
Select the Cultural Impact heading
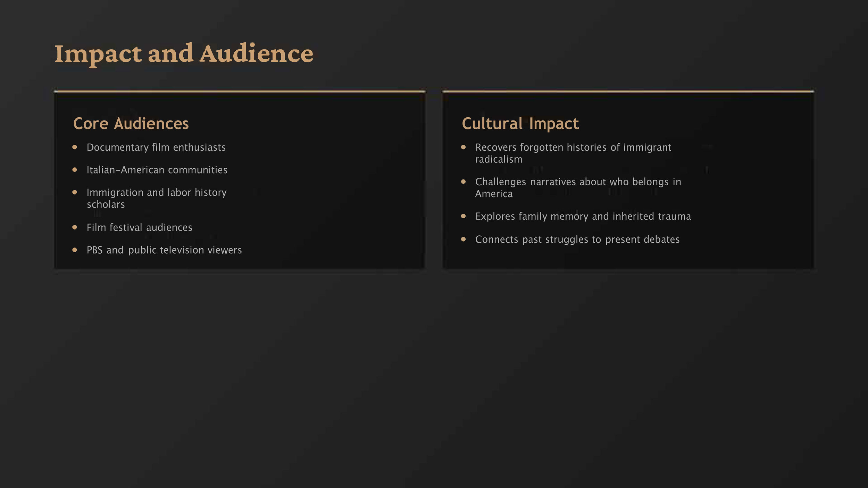pos(520,124)
